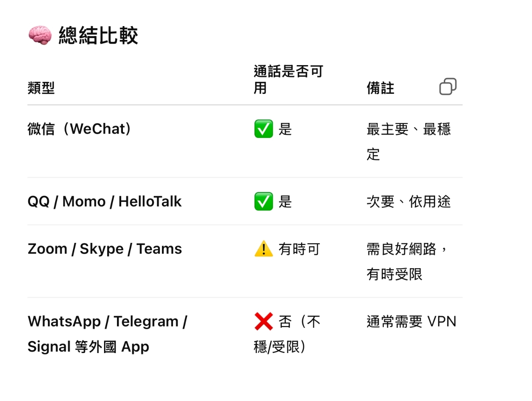Click the WhatsApp / Telegram / Signal cell
Screen dimensions: 532x401
[x=107, y=334]
